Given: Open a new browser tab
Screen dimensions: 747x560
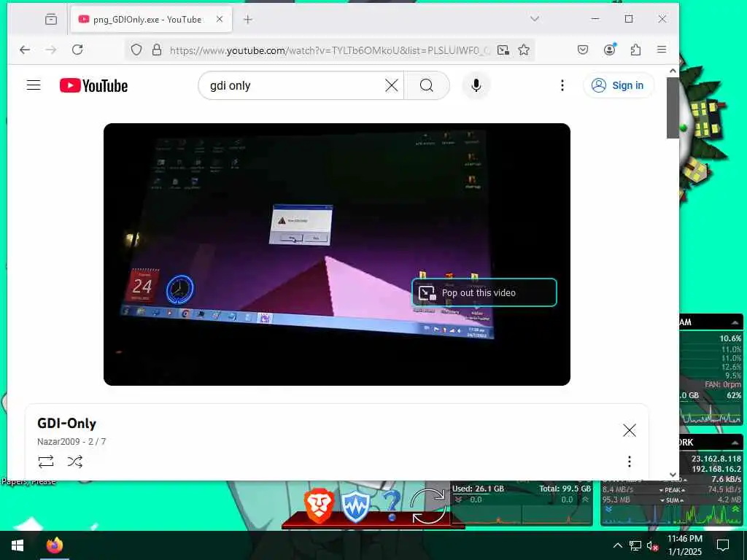Looking at the screenshot, I should [248, 19].
